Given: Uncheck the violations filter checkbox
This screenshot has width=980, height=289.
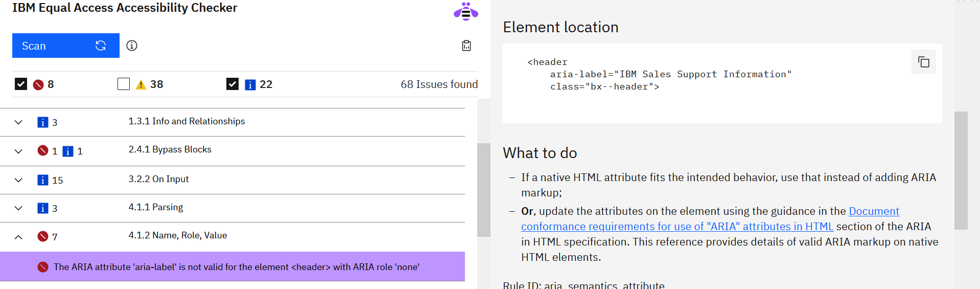Looking at the screenshot, I should 21,84.
